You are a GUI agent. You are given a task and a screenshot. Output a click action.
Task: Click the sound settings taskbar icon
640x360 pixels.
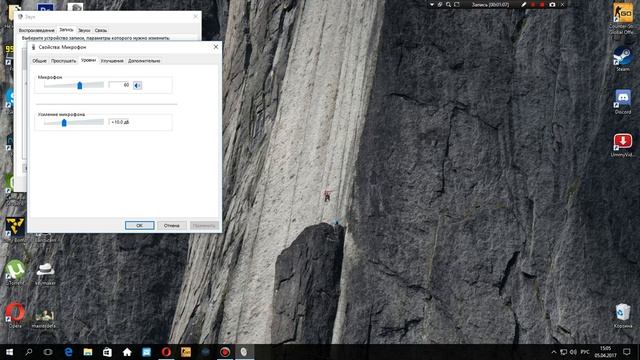point(244,352)
